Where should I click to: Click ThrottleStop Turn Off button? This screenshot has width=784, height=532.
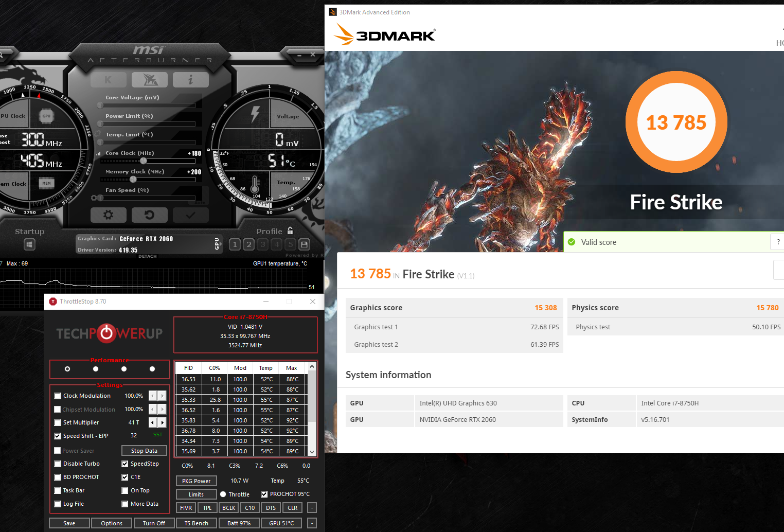click(x=154, y=523)
